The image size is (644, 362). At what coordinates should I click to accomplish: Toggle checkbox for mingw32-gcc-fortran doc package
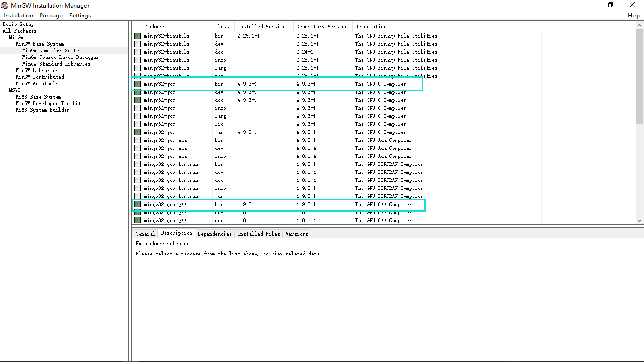click(138, 180)
